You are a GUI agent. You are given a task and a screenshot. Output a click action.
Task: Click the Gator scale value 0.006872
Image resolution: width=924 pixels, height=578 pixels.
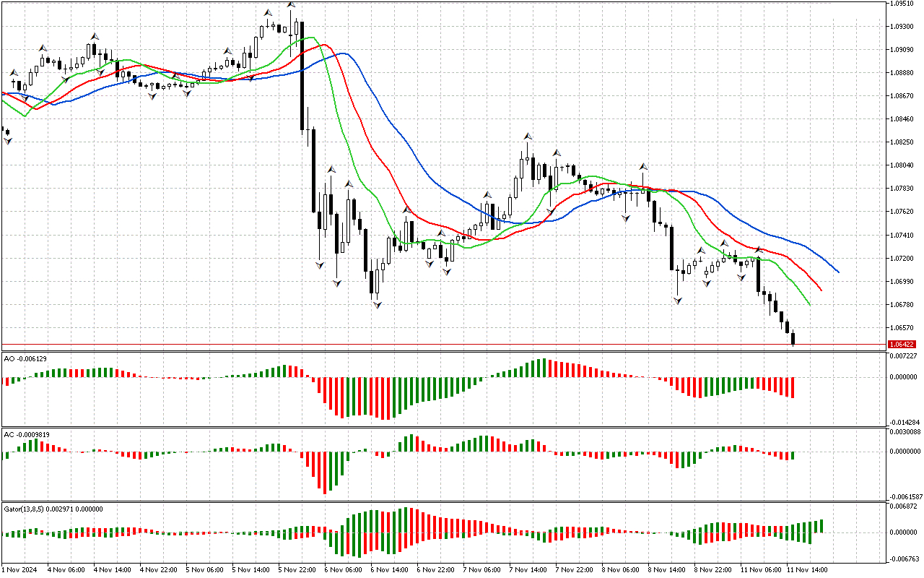point(903,506)
